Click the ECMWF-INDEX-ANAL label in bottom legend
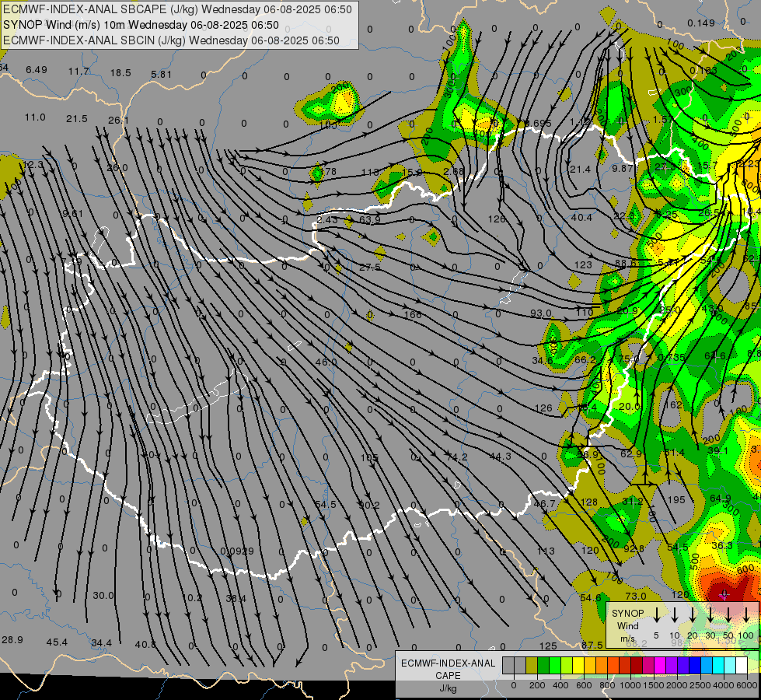The image size is (761, 700). (x=448, y=663)
